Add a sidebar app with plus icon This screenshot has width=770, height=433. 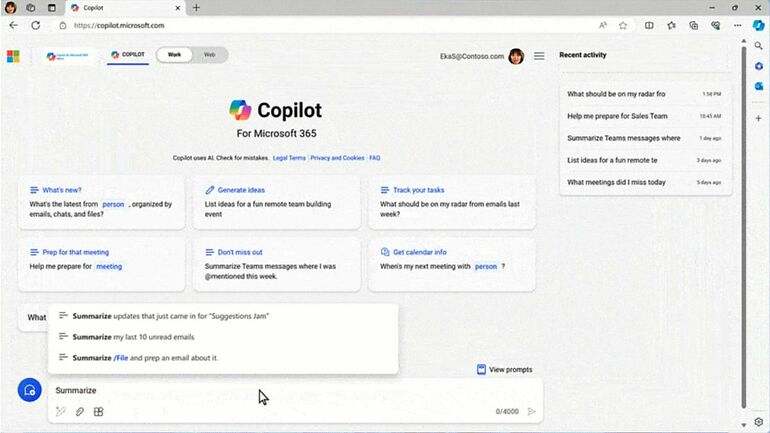coord(759,118)
